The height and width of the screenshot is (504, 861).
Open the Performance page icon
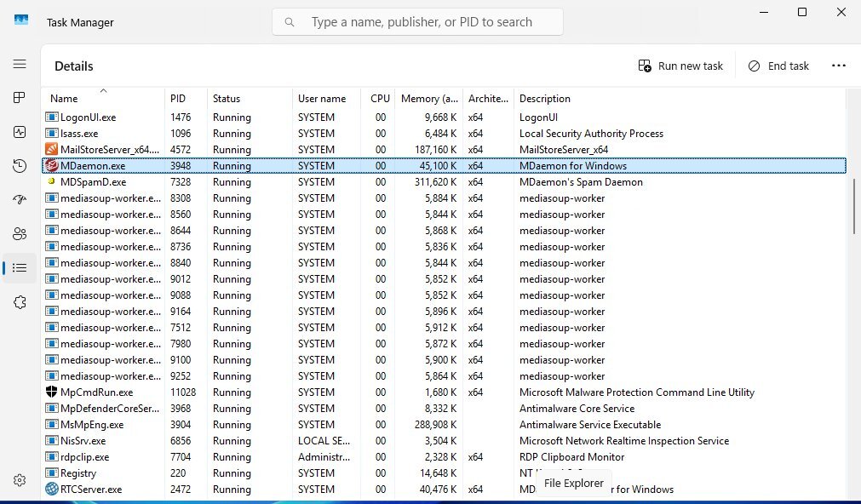[20, 132]
